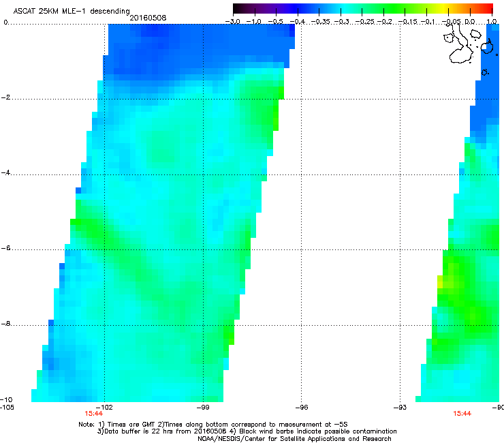Click the "-93" longitude axis label

tap(400, 408)
